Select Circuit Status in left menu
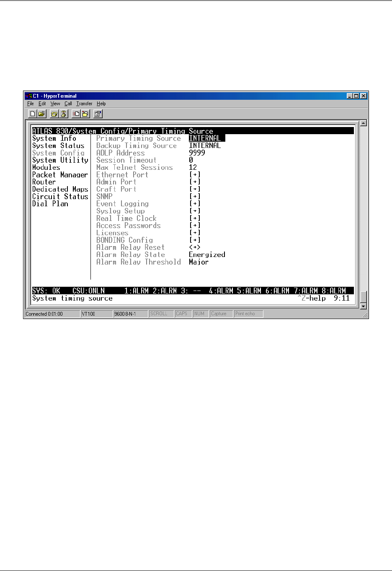The width and height of the screenshot is (392, 571). (60, 196)
